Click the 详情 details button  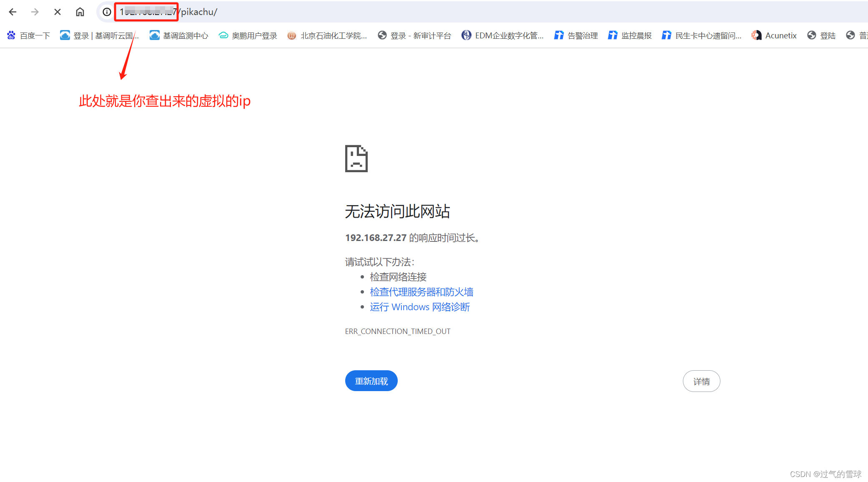pyautogui.click(x=701, y=381)
